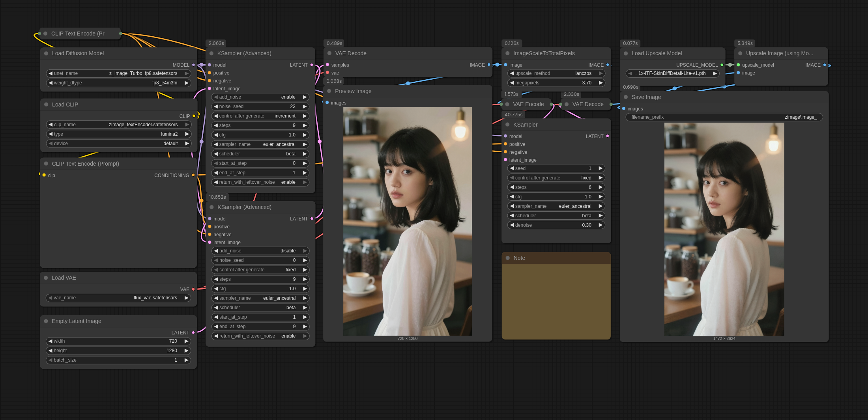Open the upscale_method lanczos dropdown
Image resolution: width=868 pixels, height=420 pixels.
pos(556,73)
